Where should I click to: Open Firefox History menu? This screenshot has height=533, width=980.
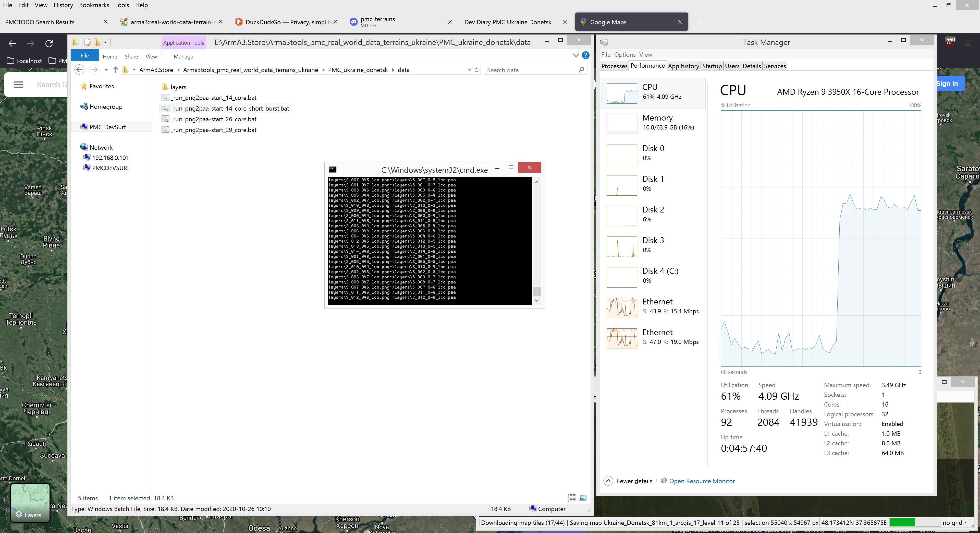coord(63,5)
